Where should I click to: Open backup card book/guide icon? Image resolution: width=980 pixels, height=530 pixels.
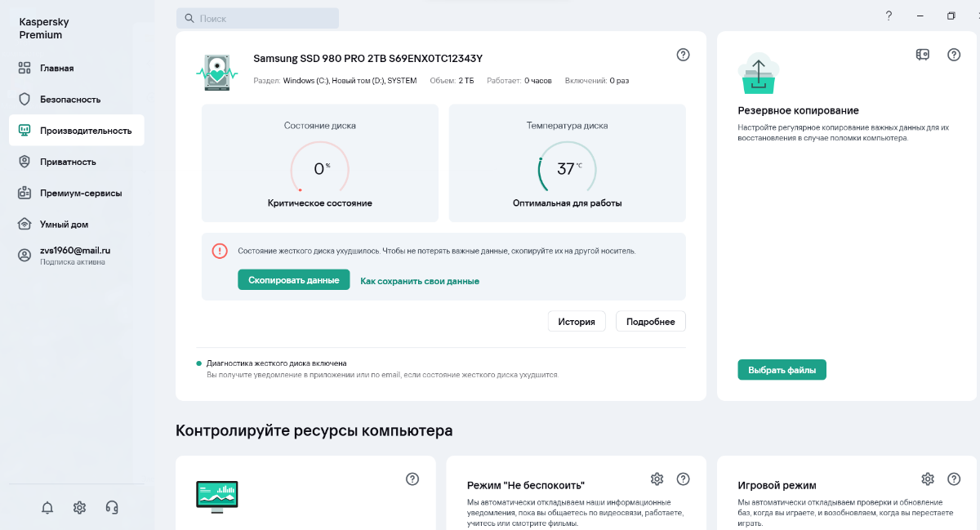(922, 55)
